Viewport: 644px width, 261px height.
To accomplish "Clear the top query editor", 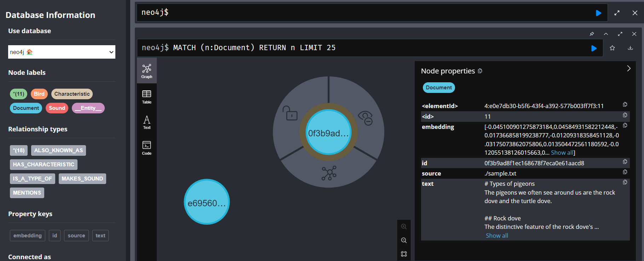I will (x=635, y=13).
